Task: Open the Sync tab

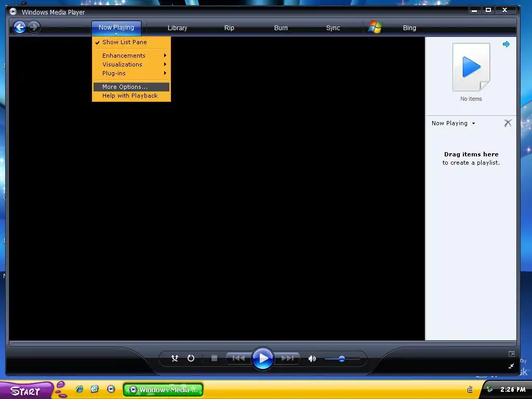Action: coord(333,28)
